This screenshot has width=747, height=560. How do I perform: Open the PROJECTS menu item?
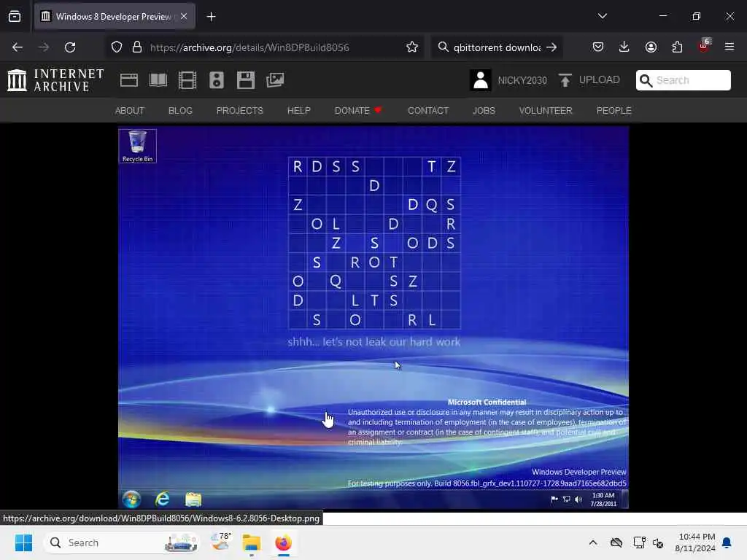pos(239,111)
